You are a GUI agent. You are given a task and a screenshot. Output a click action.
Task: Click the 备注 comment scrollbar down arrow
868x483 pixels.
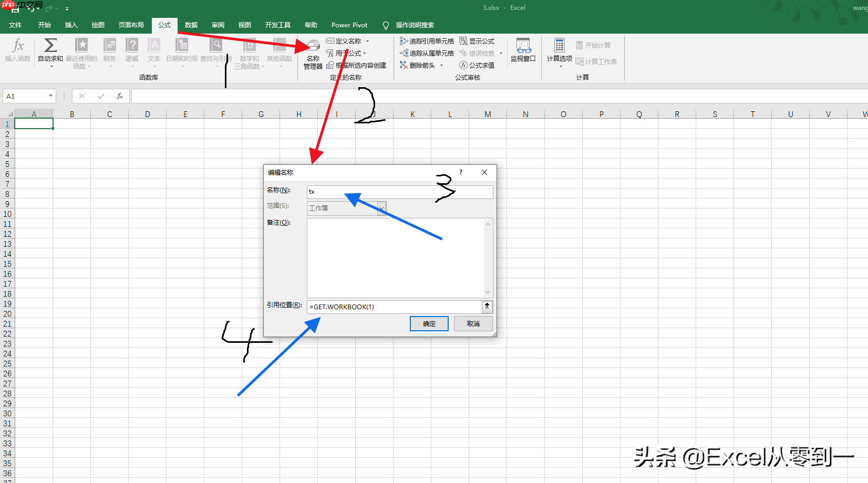pos(488,292)
